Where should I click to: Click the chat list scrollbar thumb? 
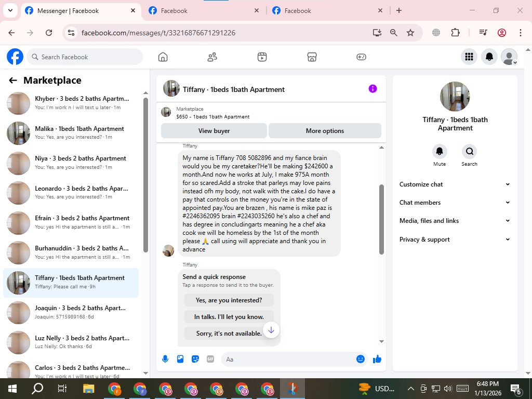(x=145, y=175)
